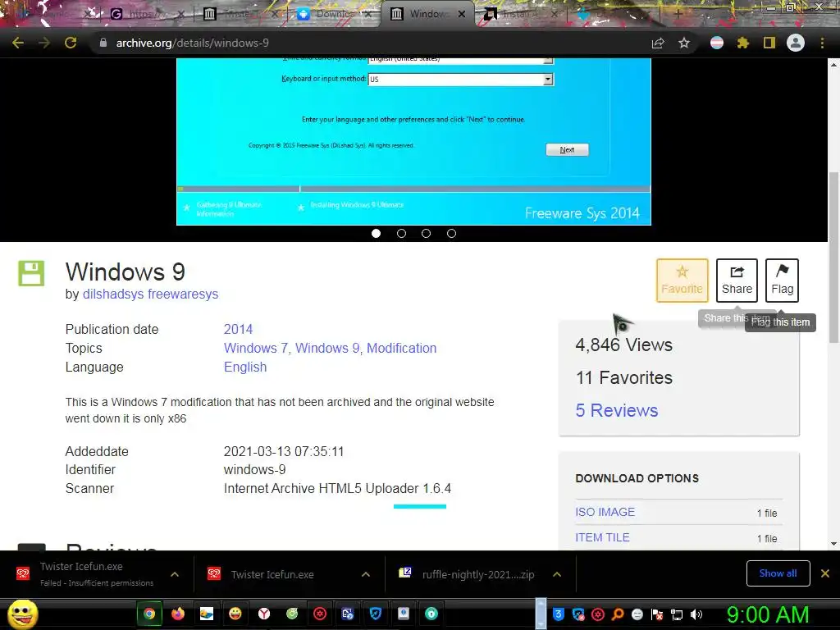Open the ruffle-nightly zip download

pyautogui.click(x=478, y=574)
